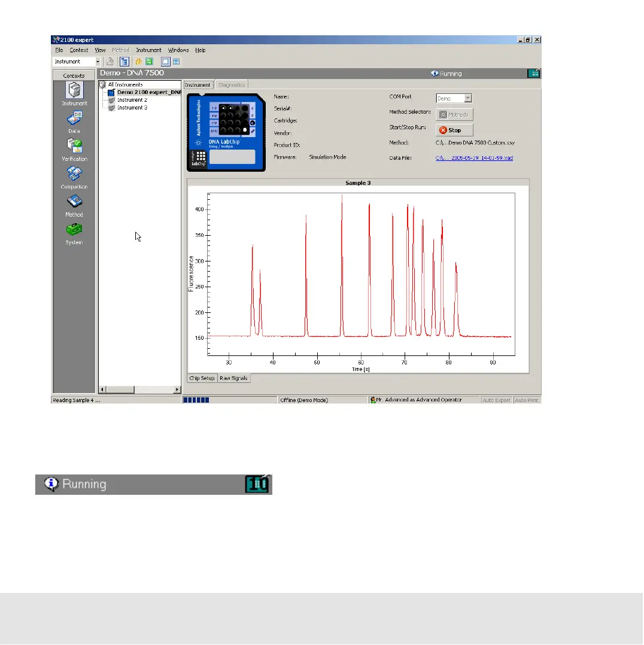Click the All Instruments root icon

(103, 84)
